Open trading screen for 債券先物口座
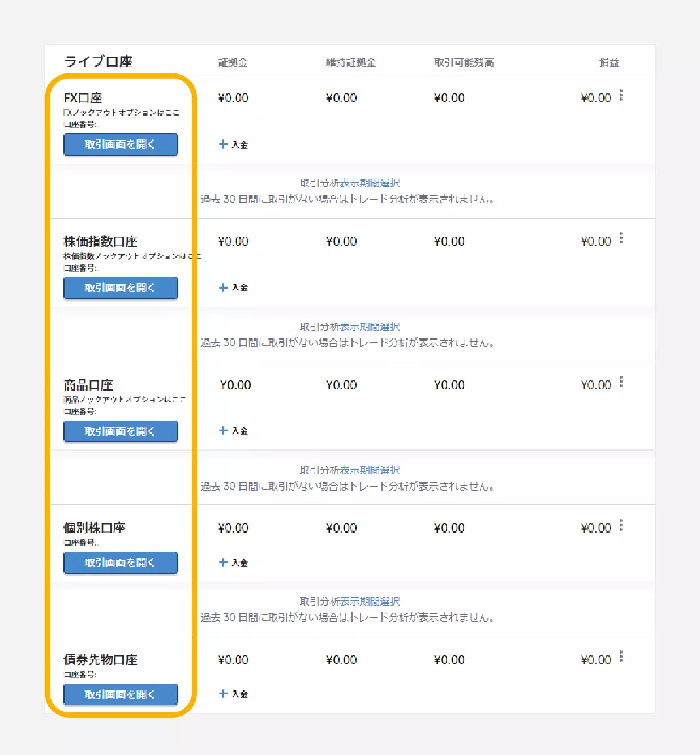Viewport: 700px width, 755px height. [x=120, y=694]
